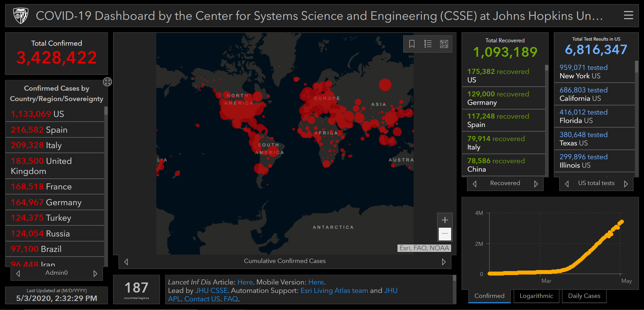Viewport: 644px width, 310px height.
Task: Show next map layer after Cumulative Confirmed Cases
Action: coord(444,262)
